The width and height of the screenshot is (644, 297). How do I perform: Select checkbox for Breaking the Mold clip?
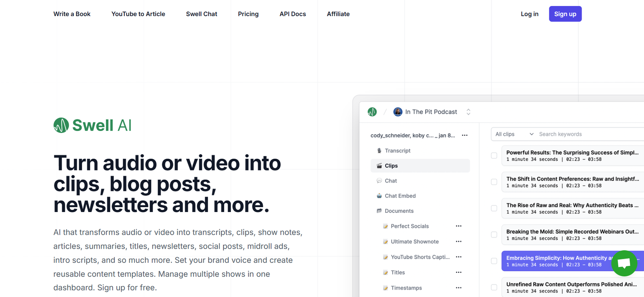(x=494, y=235)
